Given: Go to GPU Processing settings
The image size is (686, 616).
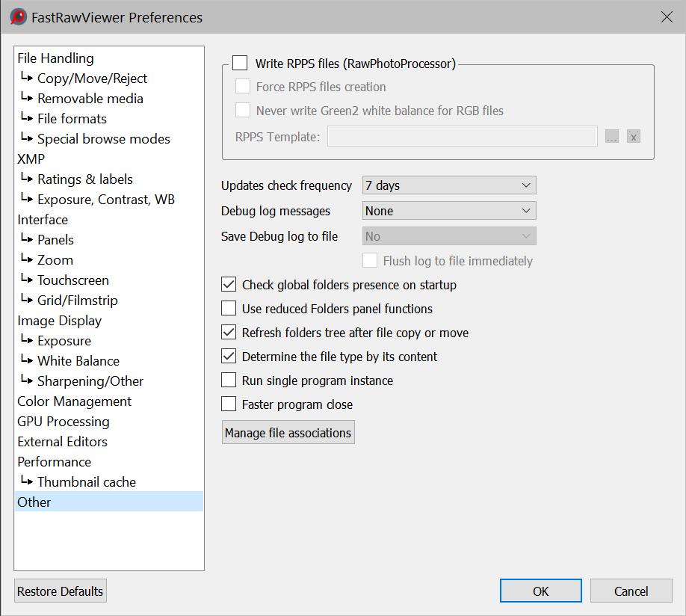Looking at the screenshot, I should click(64, 422).
